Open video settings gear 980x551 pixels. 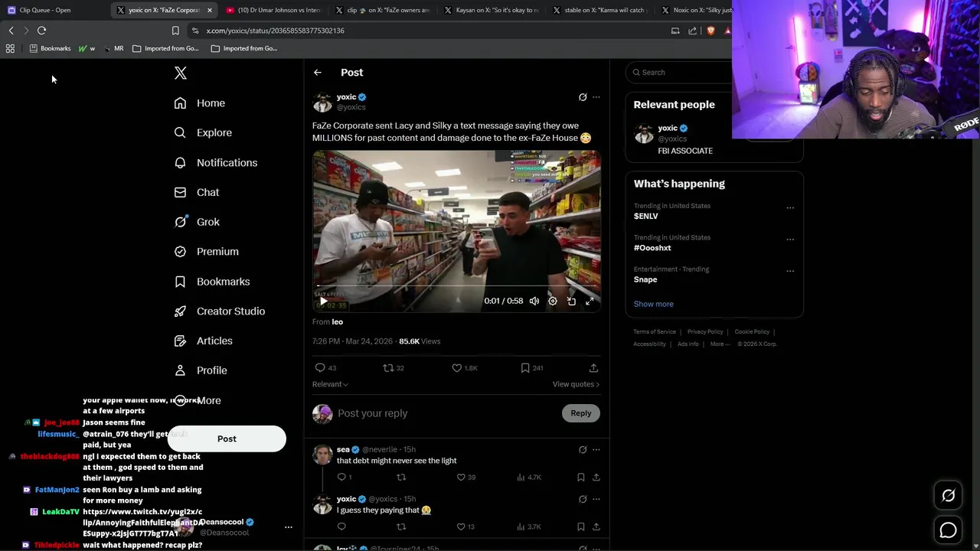point(553,302)
